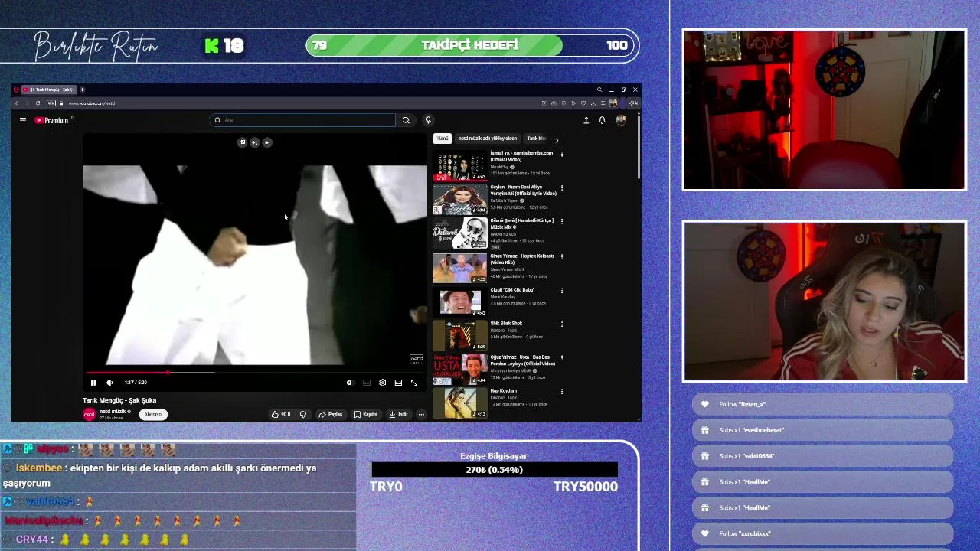Click the 'Paylaş' share button
The width and height of the screenshot is (980, 551).
pos(331,414)
